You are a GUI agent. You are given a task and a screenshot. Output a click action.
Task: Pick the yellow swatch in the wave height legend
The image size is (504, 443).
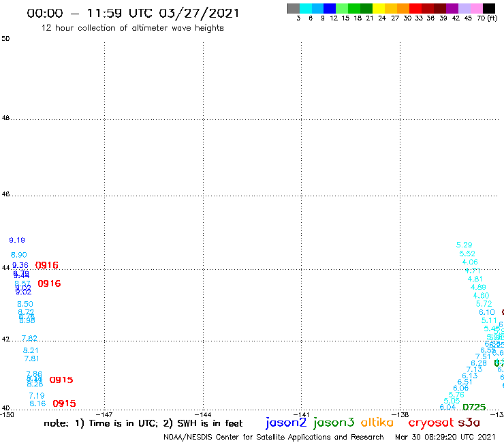tap(379, 8)
